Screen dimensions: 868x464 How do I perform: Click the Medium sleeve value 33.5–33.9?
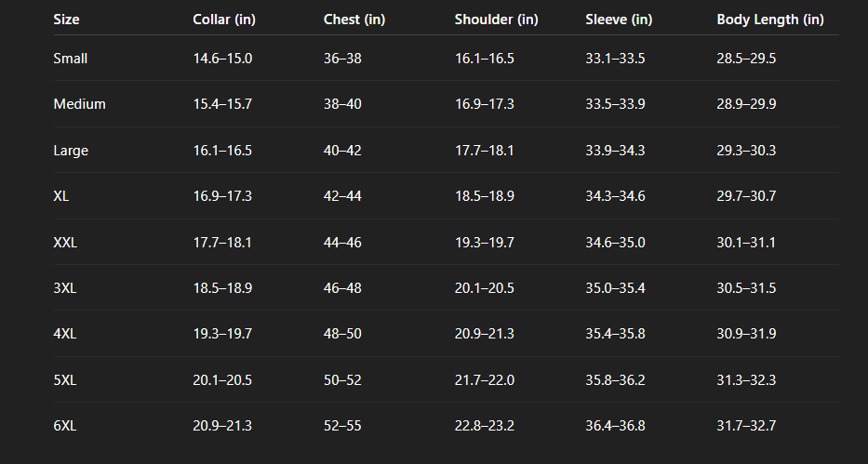[x=615, y=104]
